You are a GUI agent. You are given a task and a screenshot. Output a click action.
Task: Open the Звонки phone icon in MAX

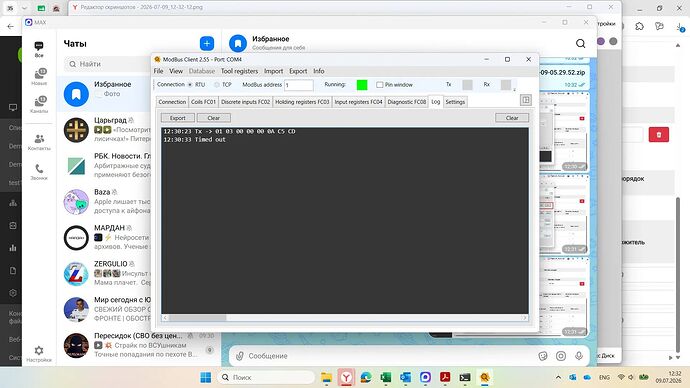[x=39, y=172]
